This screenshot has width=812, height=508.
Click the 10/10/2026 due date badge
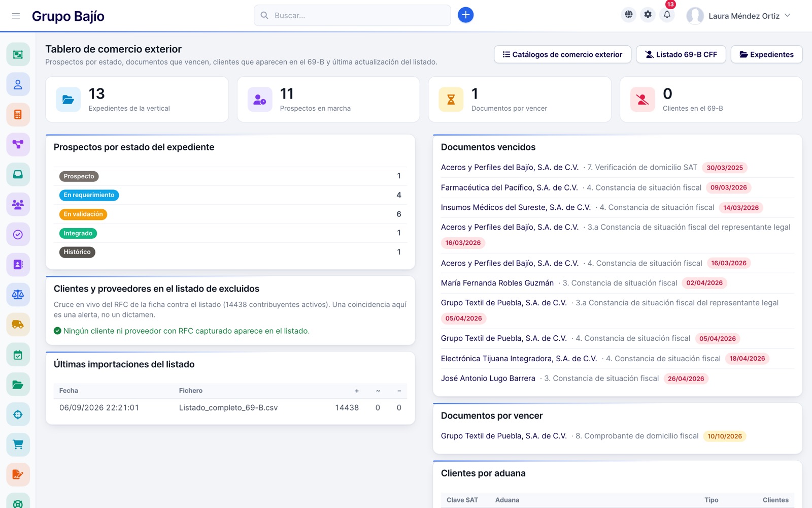(725, 436)
